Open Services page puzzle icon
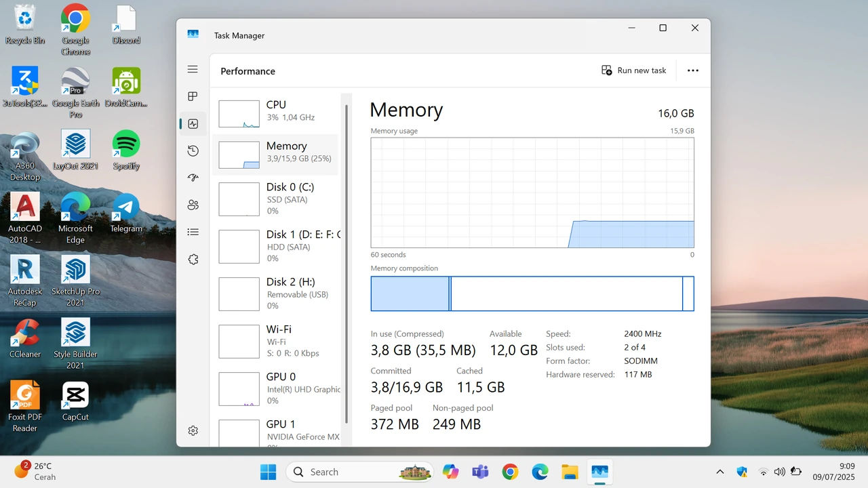Screen dimensions: 868x488 tap(193, 260)
